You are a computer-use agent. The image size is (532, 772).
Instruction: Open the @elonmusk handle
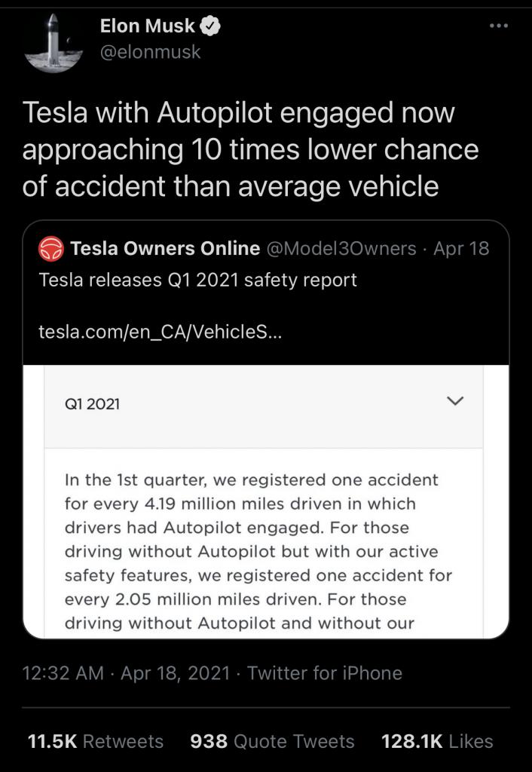(x=150, y=52)
